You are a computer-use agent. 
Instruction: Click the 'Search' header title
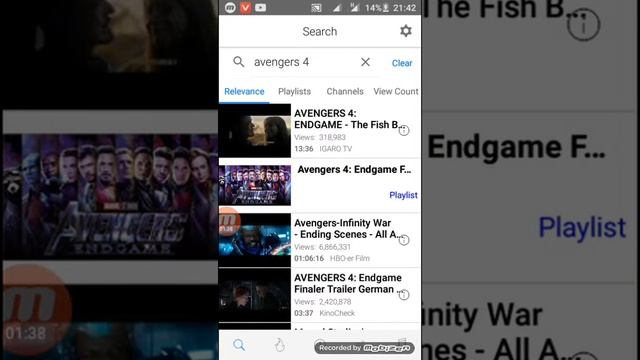click(x=320, y=31)
